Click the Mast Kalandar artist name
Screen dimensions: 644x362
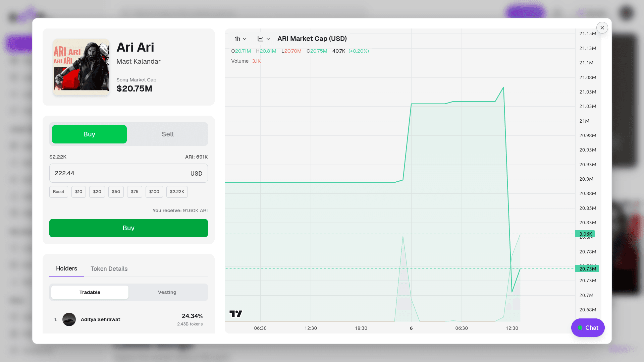click(139, 61)
